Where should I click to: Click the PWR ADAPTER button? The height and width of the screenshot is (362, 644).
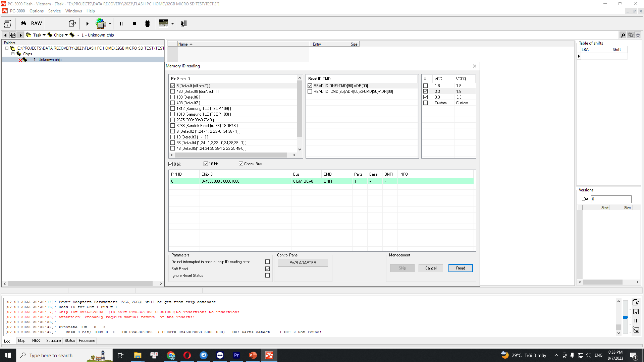pos(303,263)
